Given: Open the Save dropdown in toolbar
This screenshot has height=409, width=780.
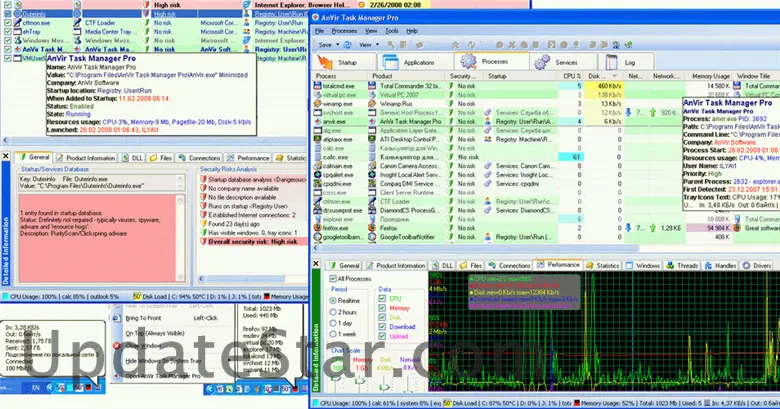Looking at the screenshot, I should 336,45.
